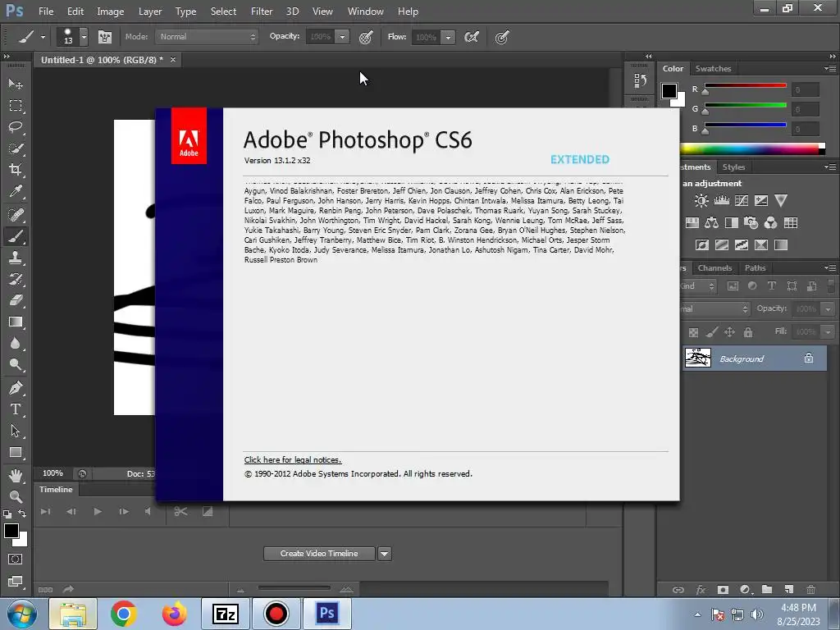Image resolution: width=840 pixels, height=630 pixels.
Task: Select the History Brush tool
Action: (15, 279)
